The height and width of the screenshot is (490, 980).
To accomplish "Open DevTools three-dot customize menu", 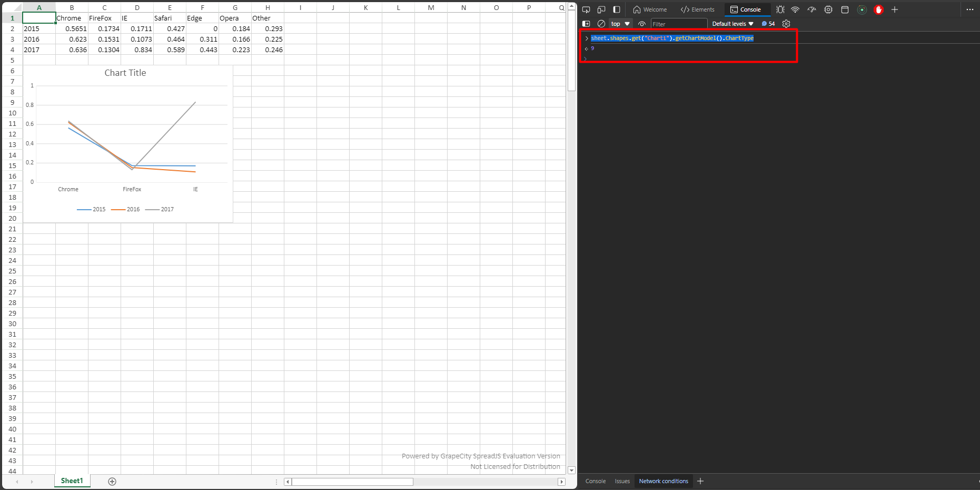I will pyautogui.click(x=970, y=9).
